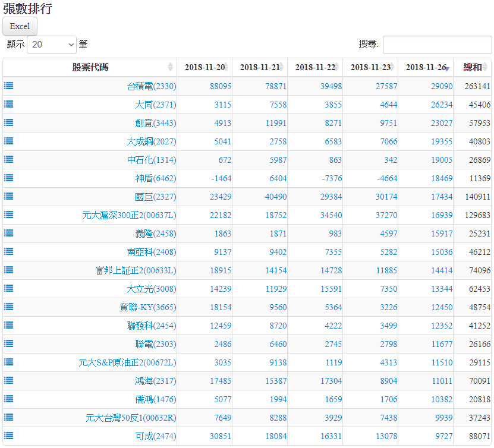Viewport: 494px width, 448px height.
Task: Sort by the 總和 column header
Action: click(x=473, y=67)
